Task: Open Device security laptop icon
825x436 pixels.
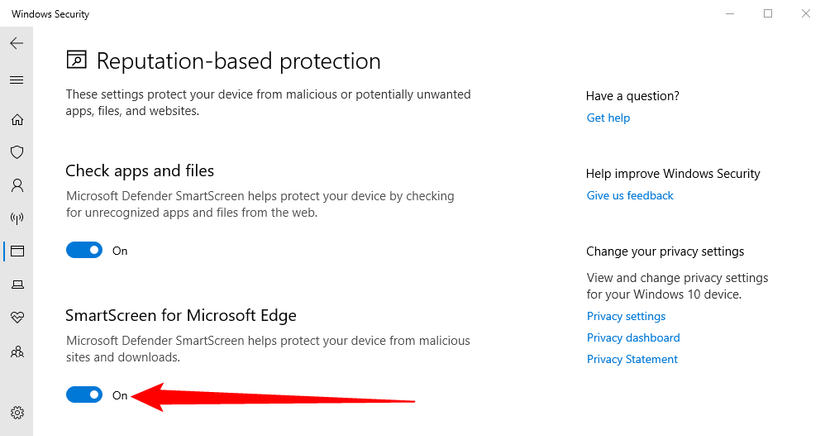Action: point(17,285)
